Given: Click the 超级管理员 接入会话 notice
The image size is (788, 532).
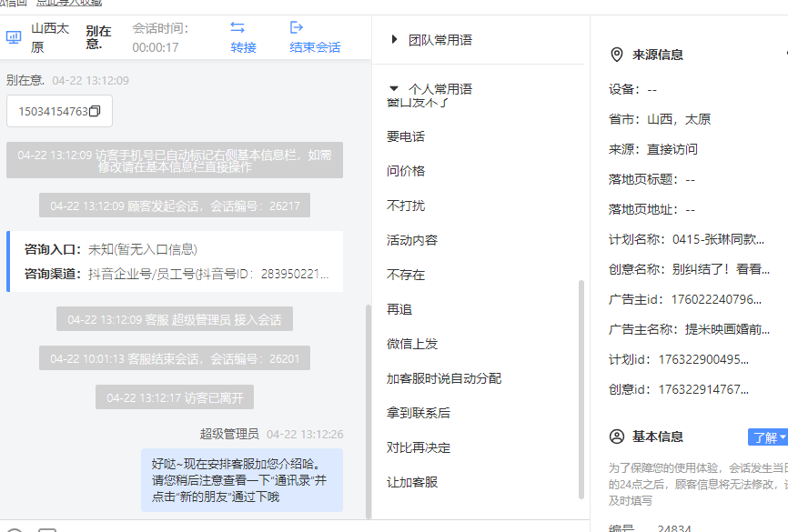Looking at the screenshot, I should [x=175, y=319].
